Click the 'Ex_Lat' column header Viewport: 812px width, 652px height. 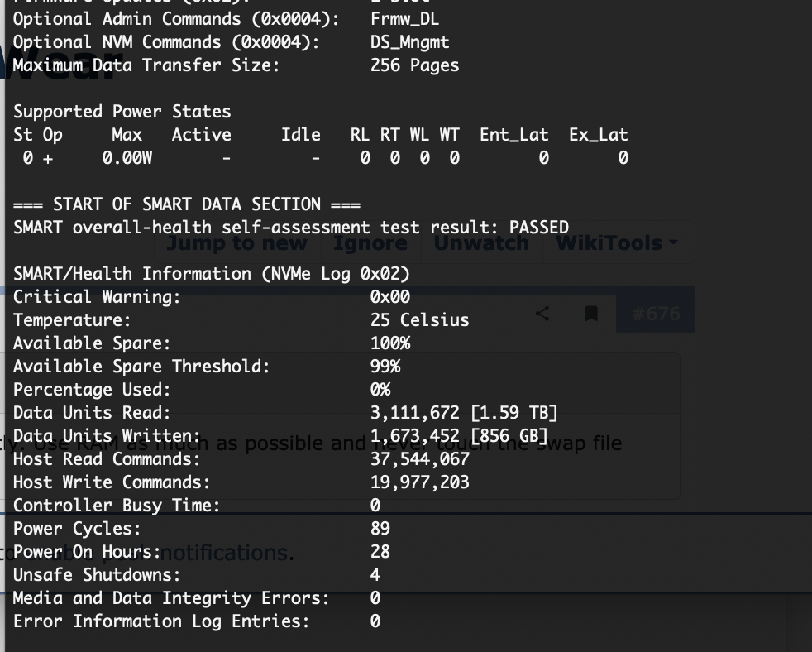598,135
